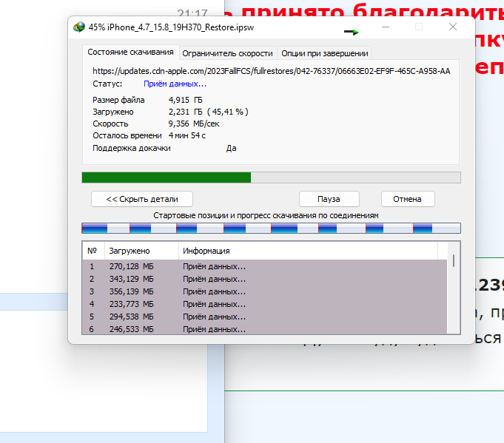Click the speed value 9,356 МБ/сек
Image resolution: width=504 pixels, height=443 pixels.
(194, 124)
